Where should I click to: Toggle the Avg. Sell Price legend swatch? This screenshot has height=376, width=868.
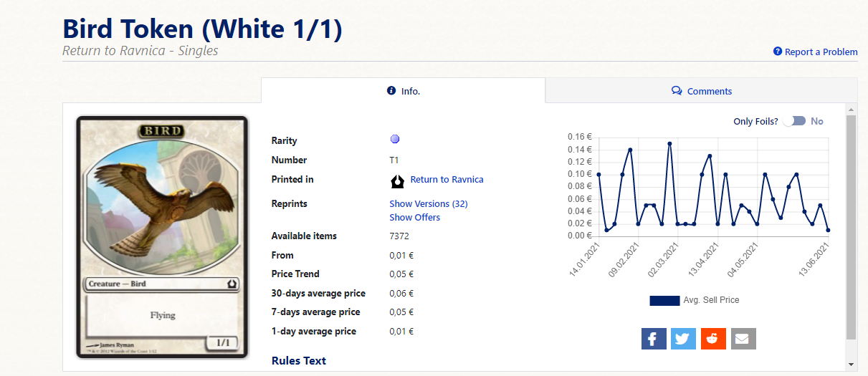[x=664, y=300]
